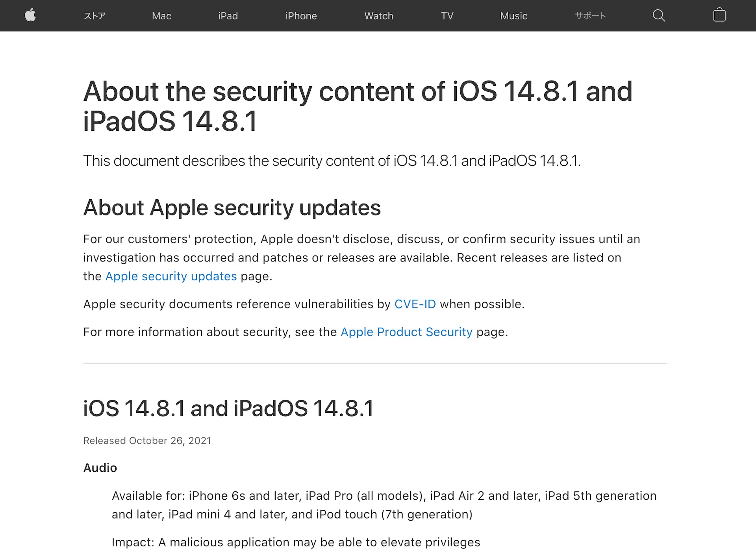This screenshot has height=556, width=756.
Task: Click the Impact line about elevating privileges
Action: pos(296,542)
